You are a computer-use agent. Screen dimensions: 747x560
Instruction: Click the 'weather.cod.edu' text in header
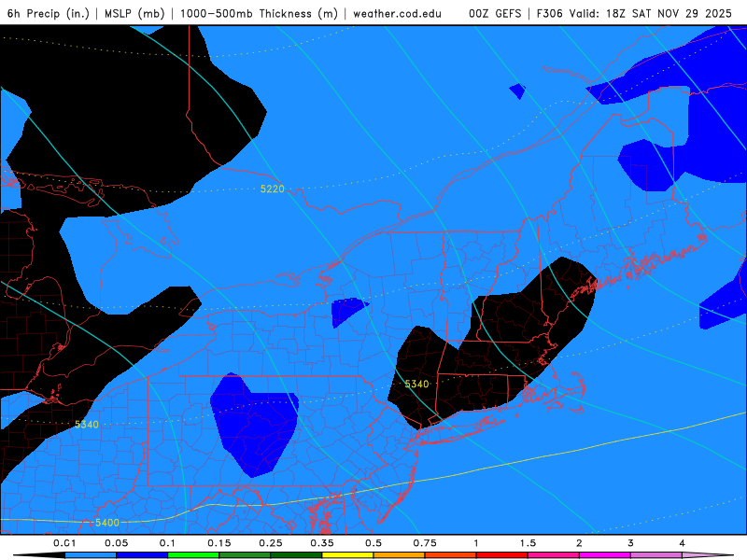click(397, 13)
